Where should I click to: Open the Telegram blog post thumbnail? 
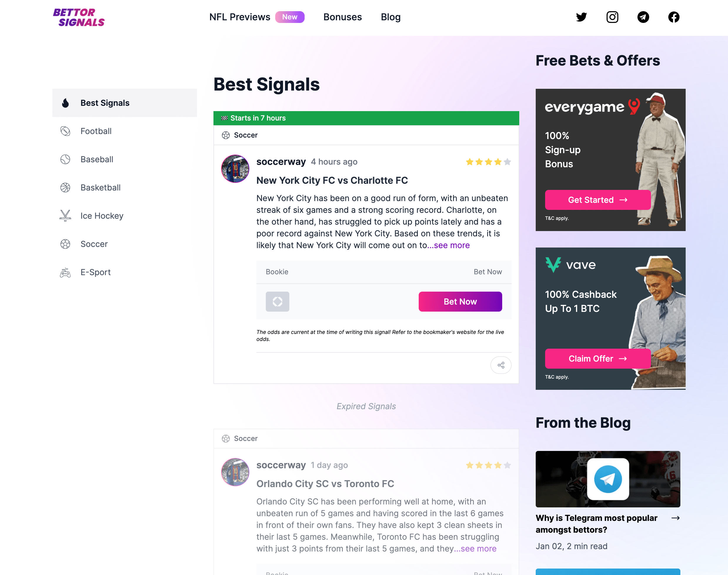[x=608, y=479]
